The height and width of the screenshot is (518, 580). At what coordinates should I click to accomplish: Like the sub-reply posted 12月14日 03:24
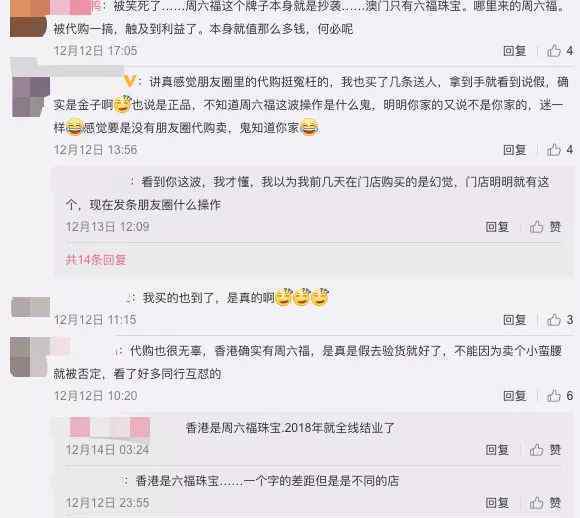pos(545,450)
